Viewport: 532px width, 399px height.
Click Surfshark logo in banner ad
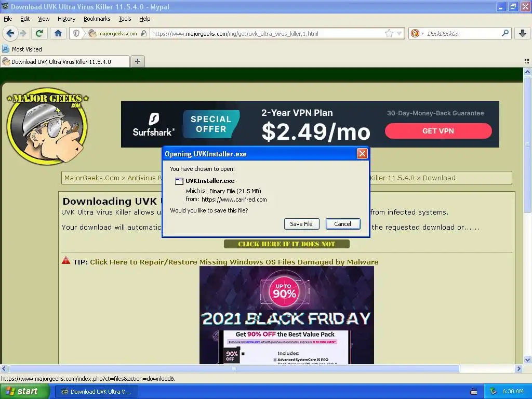(154, 125)
